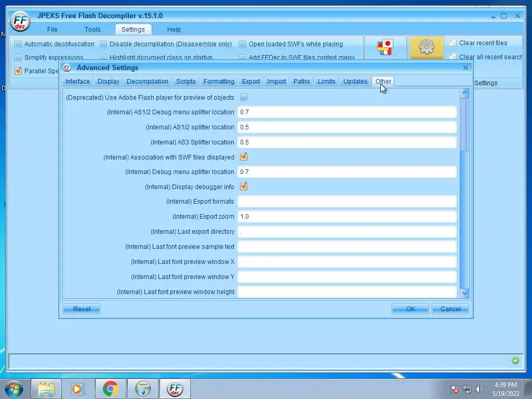Viewport: 532px width, 399px height.
Task: Click the FFDec application logo button
Action: [20, 21]
